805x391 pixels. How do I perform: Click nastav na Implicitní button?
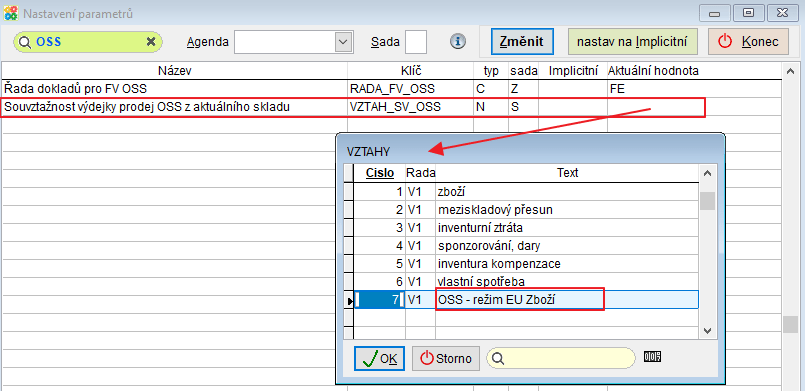(632, 42)
